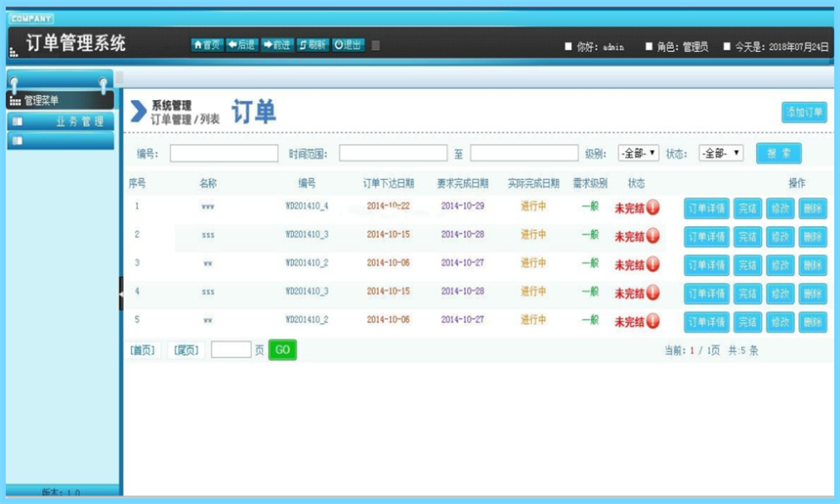Click 修改 for order row 4
This screenshot has height=504, width=840.
[780, 293]
